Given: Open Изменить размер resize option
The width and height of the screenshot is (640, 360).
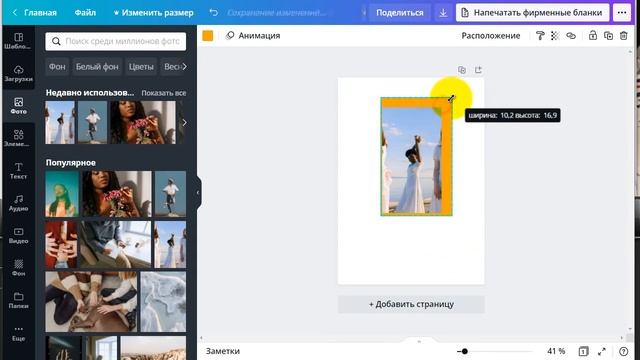Looking at the screenshot, I should [153, 13].
